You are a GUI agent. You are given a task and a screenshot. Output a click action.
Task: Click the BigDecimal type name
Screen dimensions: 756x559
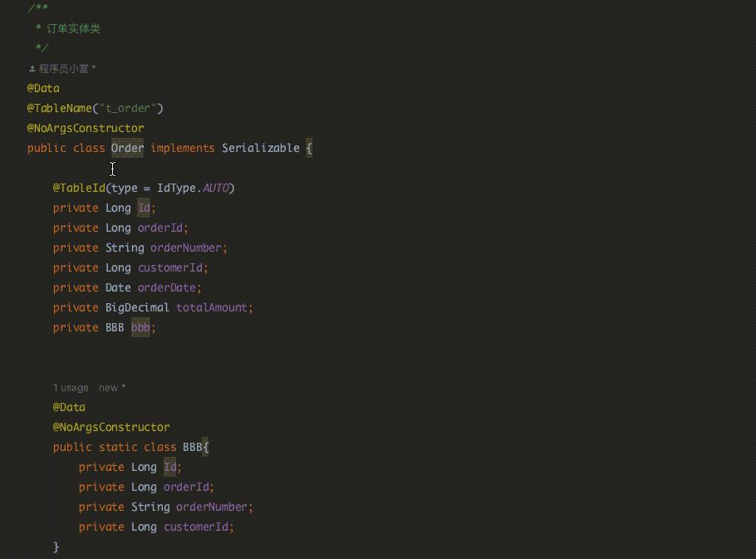137,307
